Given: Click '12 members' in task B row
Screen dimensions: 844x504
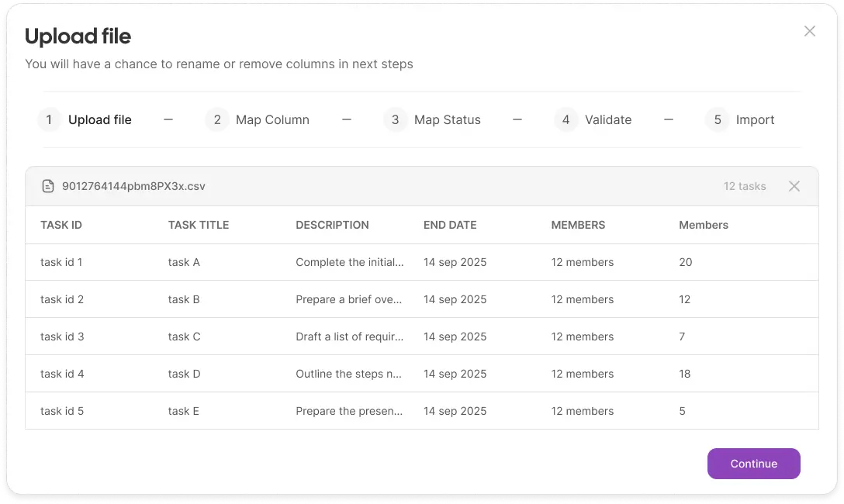Looking at the screenshot, I should tap(583, 299).
